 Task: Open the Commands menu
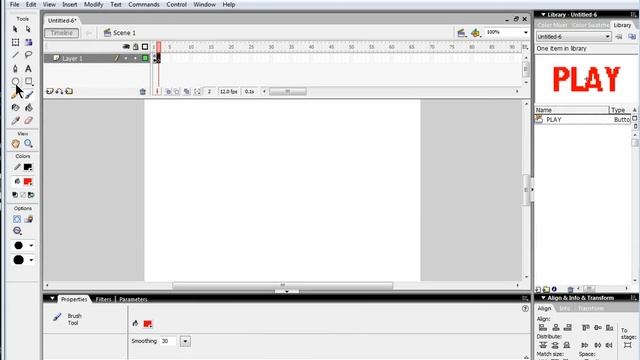click(144, 4)
